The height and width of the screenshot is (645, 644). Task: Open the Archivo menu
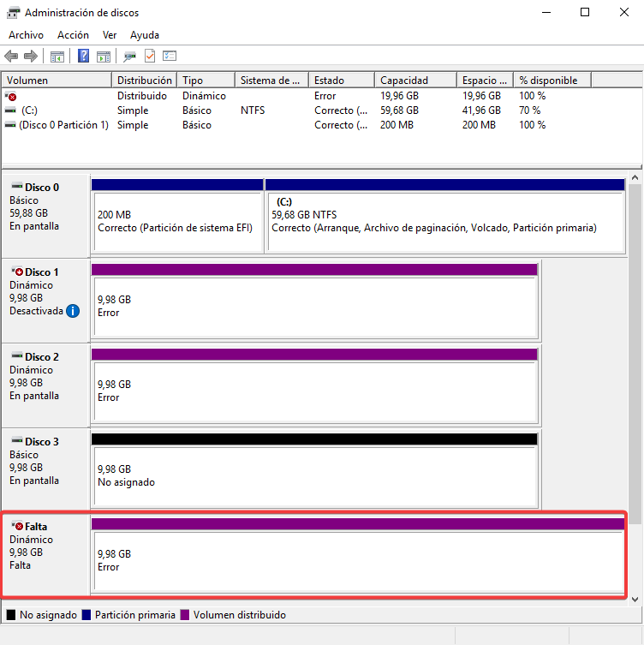[x=26, y=35]
